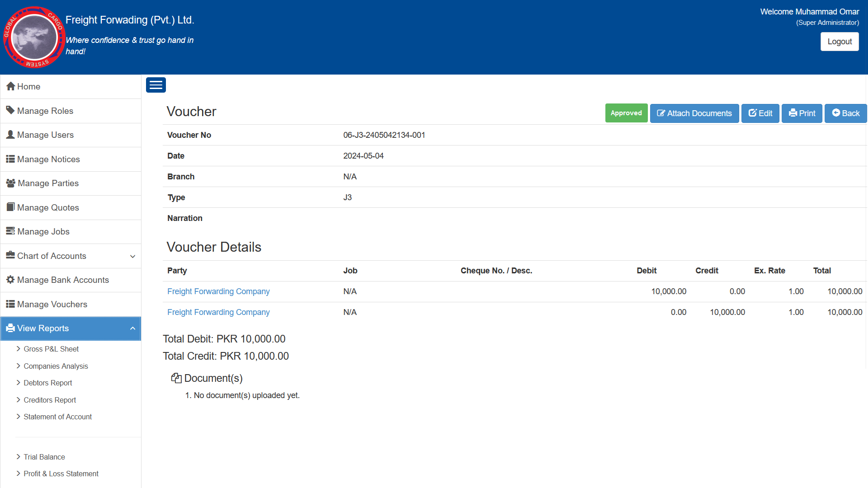Edit the voucher with the Edit button
The image size is (868, 488).
[760, 113]
